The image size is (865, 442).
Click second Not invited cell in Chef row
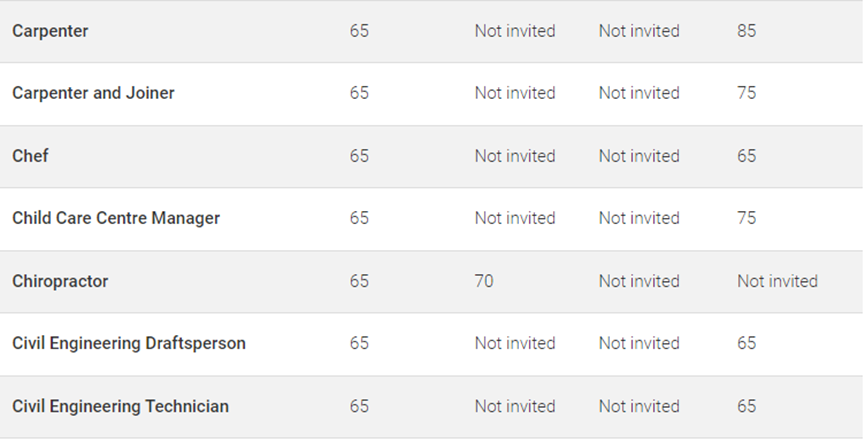639,156
